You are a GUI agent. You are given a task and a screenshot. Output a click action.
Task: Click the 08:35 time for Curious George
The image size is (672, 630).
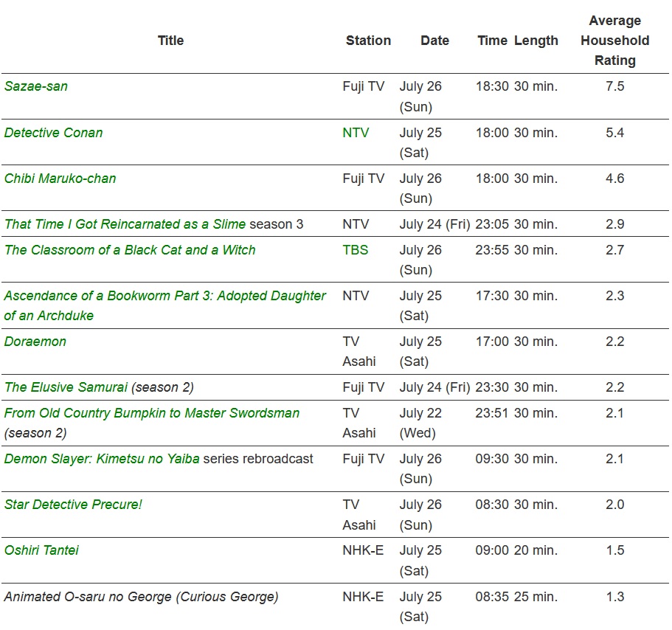pos(492,597)
